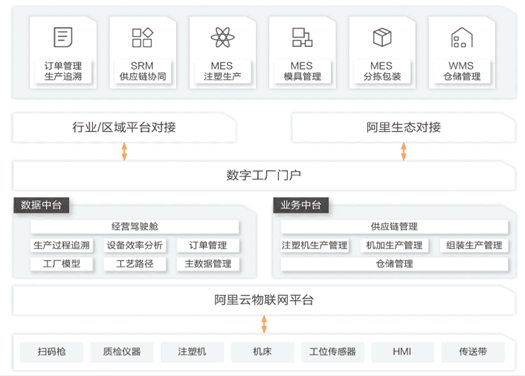
Task: Select the 数据中台 header tag
Action: [x=41, y=205]
